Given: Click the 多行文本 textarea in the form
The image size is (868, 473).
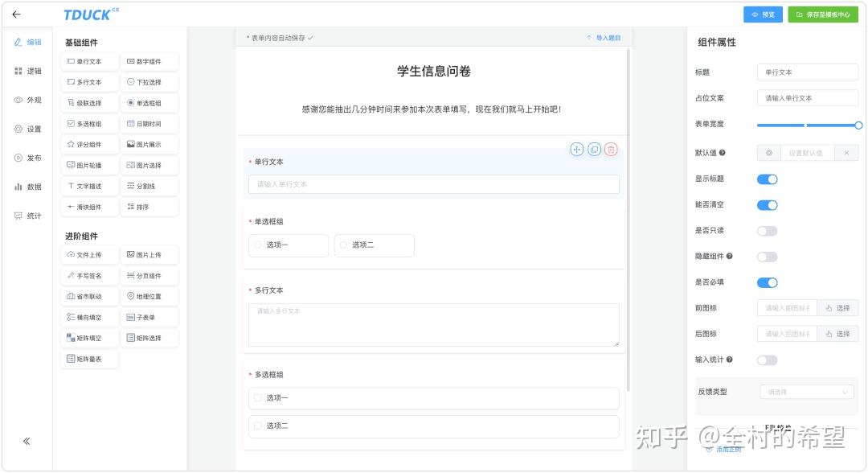Looking at the screenshot, I should (x=433, y=325).
